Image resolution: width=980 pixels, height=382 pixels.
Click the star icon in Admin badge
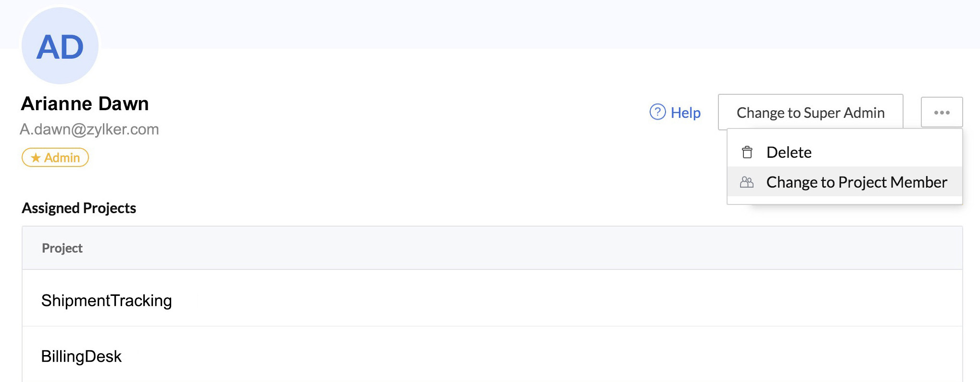pyautogui.click(x=36, y=158)
